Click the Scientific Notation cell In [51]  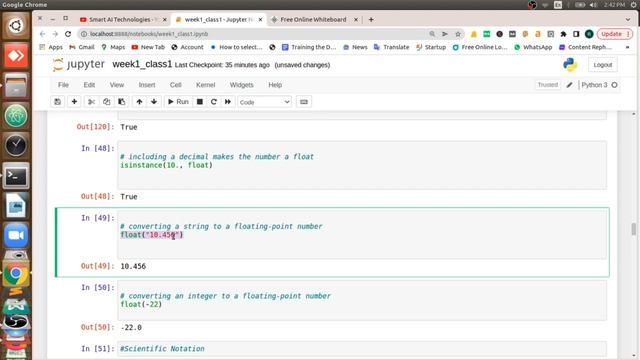pos(362,349)
